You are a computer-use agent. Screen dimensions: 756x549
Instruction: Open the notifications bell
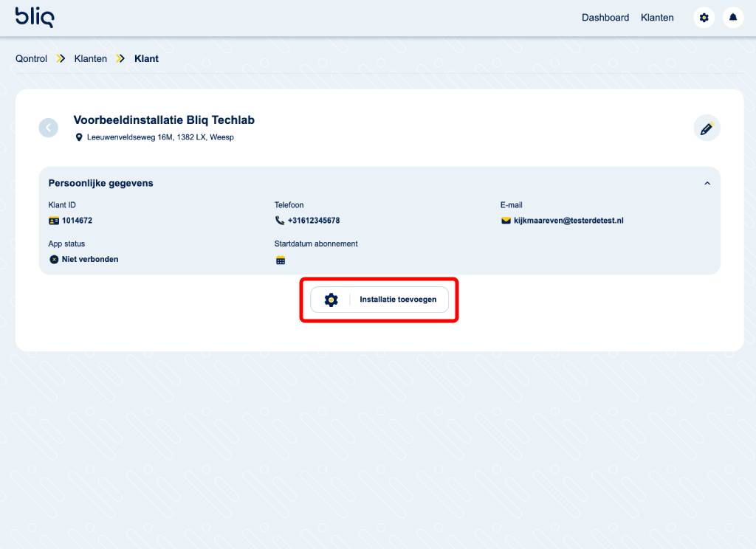(x=733, y=18)
